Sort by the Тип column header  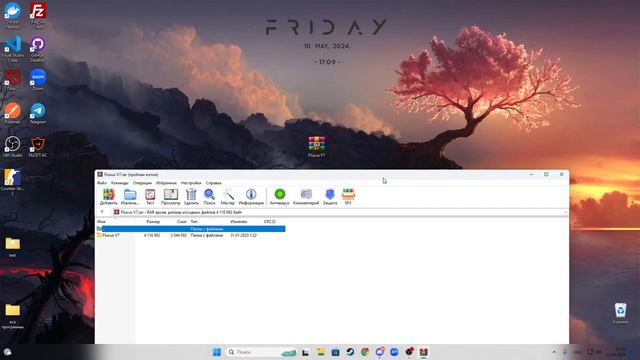click(194, 222)
